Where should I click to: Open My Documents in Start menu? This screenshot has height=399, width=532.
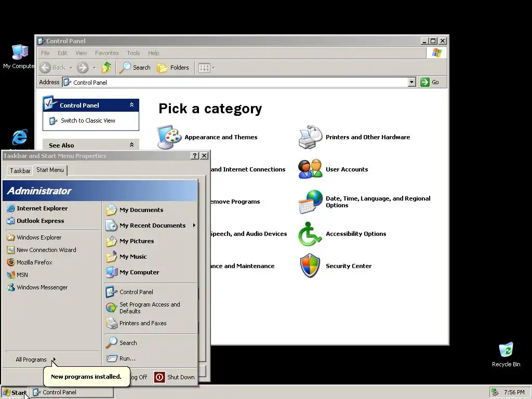[x=135, y=210]
